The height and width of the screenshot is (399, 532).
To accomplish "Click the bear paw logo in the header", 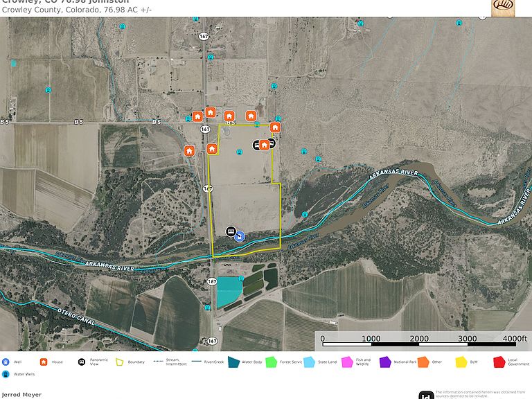I will tap(503, 8).
